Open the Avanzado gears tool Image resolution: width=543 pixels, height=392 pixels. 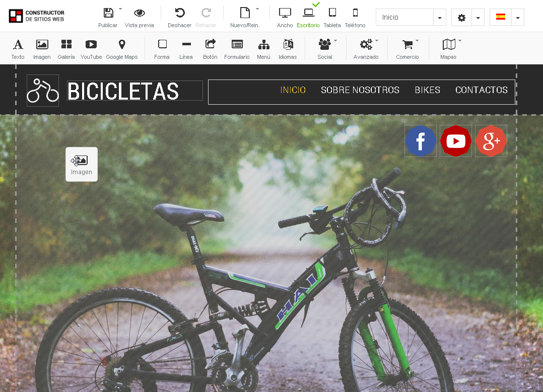click(366, 49)
